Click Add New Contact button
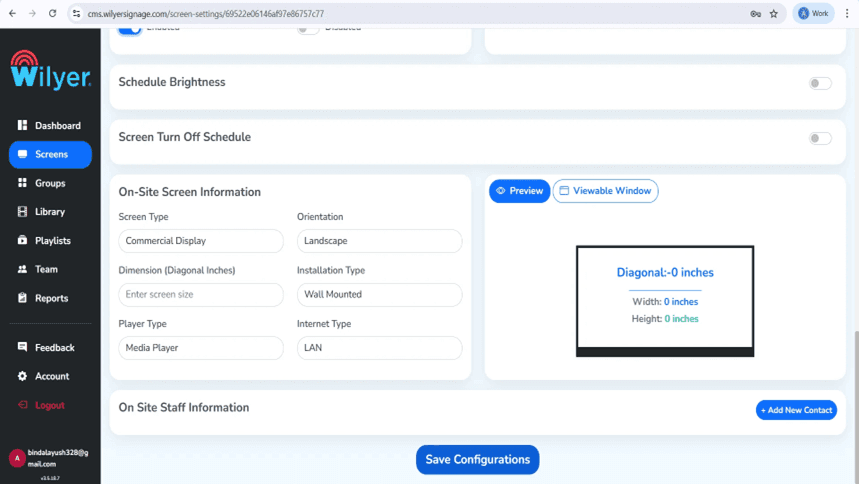Image resolution: width=859 pixels, height=484 pixels. [x=796, y=410]
